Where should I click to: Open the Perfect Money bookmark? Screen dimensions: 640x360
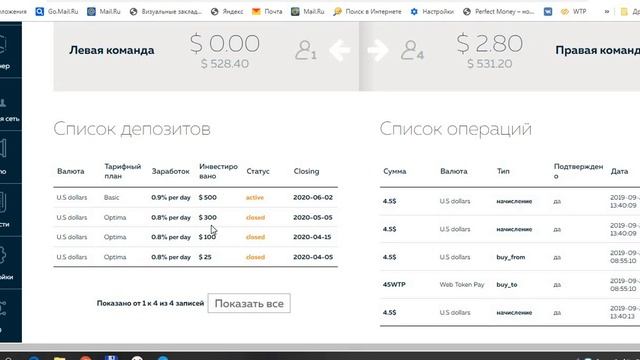point(498,11)
